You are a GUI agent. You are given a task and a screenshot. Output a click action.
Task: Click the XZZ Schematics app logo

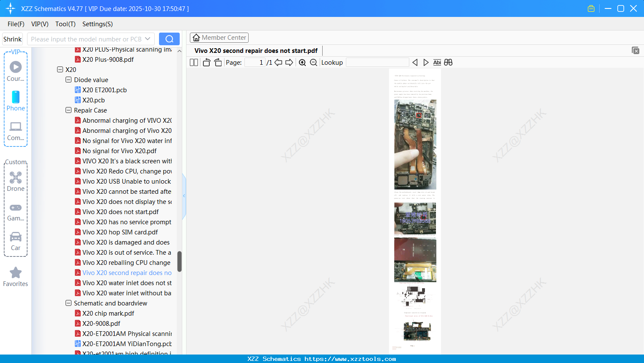point(11,8)
